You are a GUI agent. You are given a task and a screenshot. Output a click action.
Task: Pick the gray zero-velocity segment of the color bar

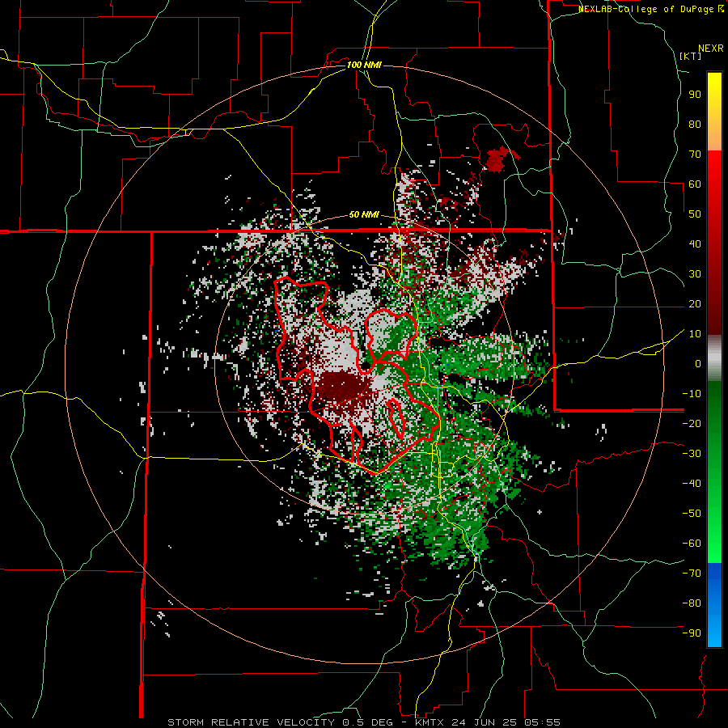tap(714, 358)
